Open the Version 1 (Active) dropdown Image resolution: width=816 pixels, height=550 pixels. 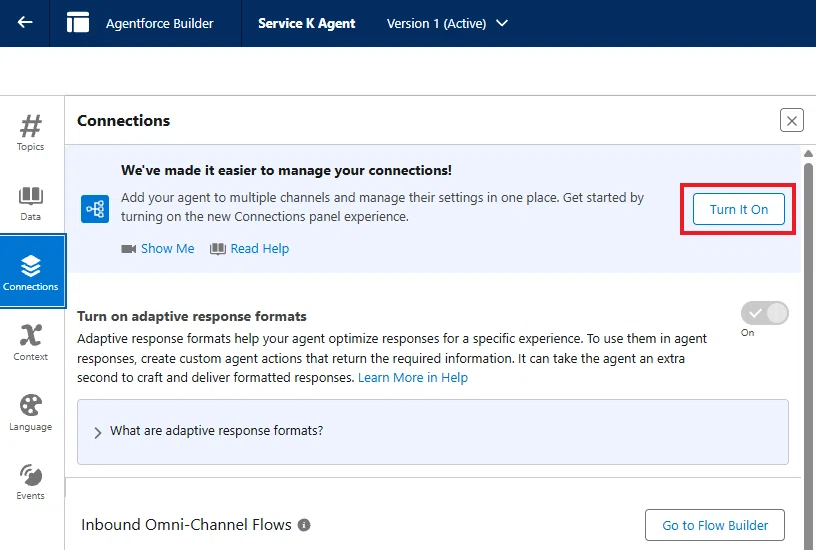(x=447, y=23)
